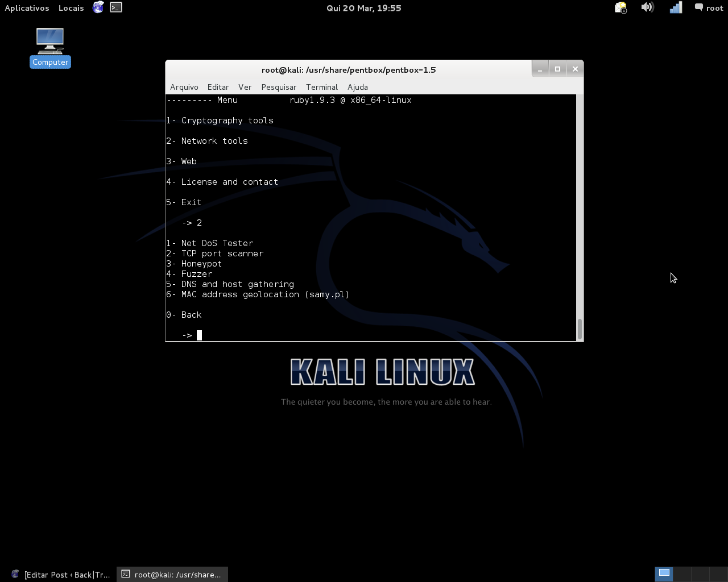This screenshot has width=728, height=582.
Task: Open the notification updates tray icon
Action: pyautogui.click(x=621, y=7)
